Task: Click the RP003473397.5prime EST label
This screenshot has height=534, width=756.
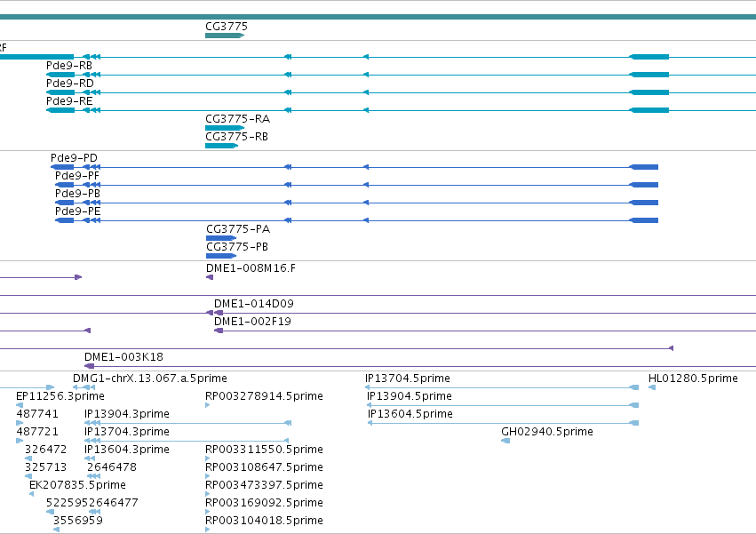Action: pyautogui.click(x=264, y=486)
